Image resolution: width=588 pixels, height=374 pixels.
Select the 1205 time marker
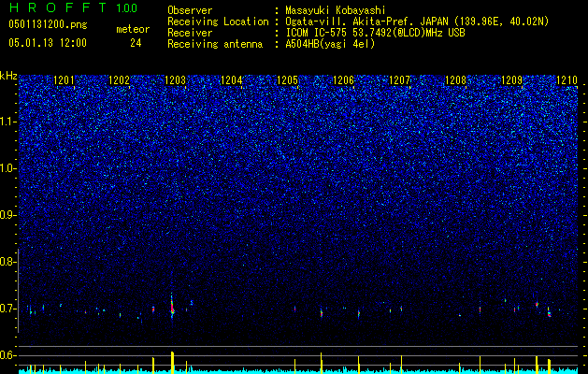[x=288, y=80]
